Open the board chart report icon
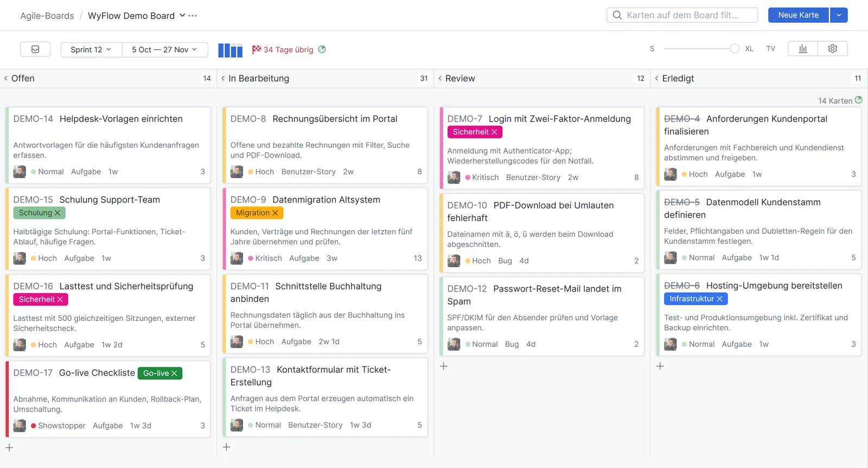The width and height of the screenshot is (868, 468). point(803,49)
